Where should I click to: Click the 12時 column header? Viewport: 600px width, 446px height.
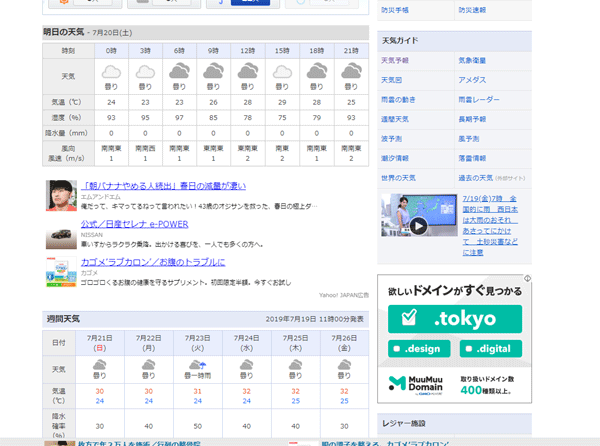(x=248, y=51)
